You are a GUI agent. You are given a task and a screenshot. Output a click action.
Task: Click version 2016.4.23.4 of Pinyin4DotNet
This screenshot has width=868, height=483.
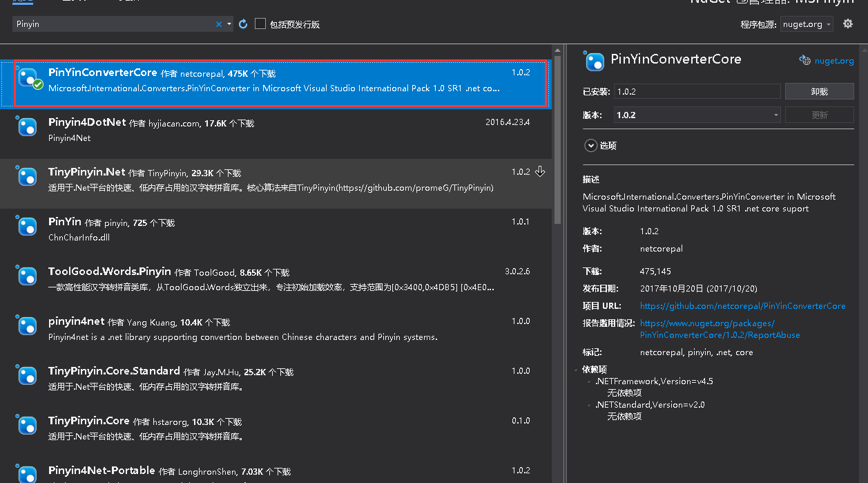[x=508, y=122]
